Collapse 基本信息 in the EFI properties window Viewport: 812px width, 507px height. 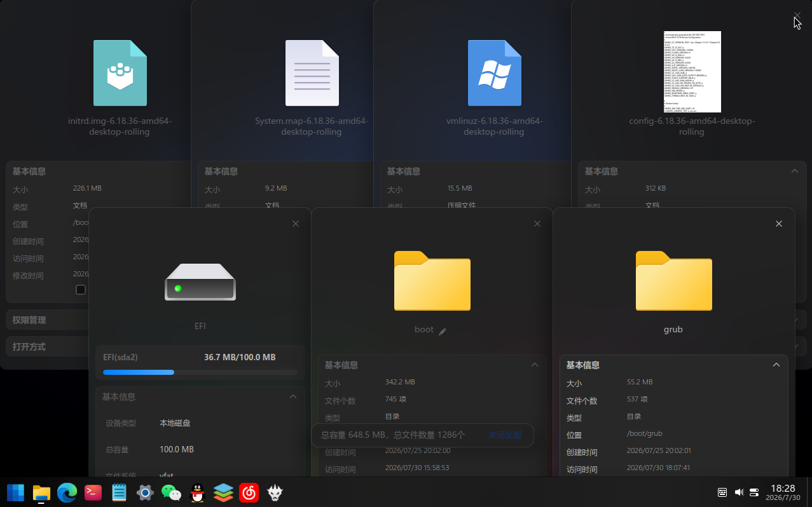[x=293, y=396]
